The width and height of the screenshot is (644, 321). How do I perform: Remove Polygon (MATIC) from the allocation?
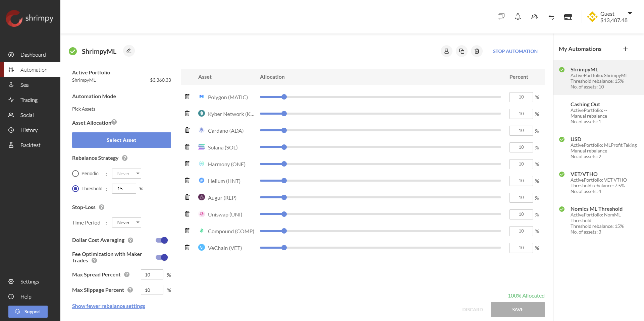tap(187, 97)
